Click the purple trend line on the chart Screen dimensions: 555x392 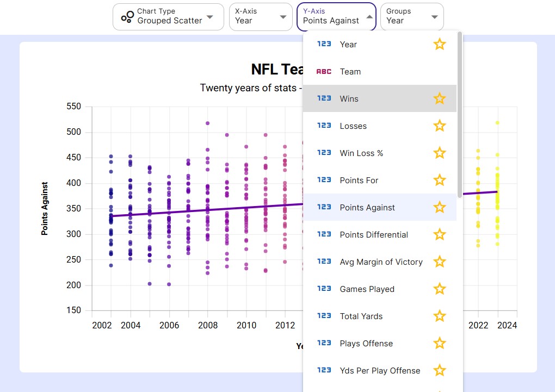tap(207, 210)
